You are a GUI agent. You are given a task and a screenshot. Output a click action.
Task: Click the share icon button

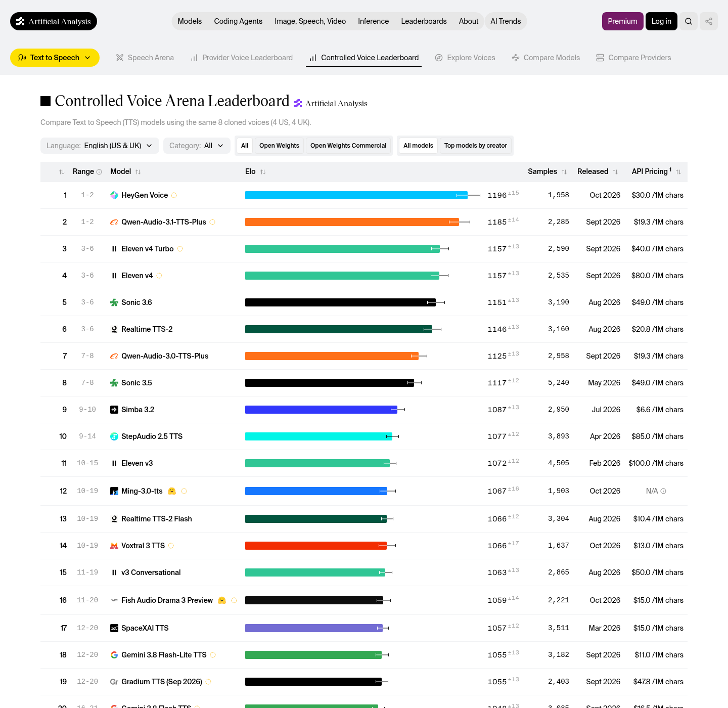[x=709, y=21]
